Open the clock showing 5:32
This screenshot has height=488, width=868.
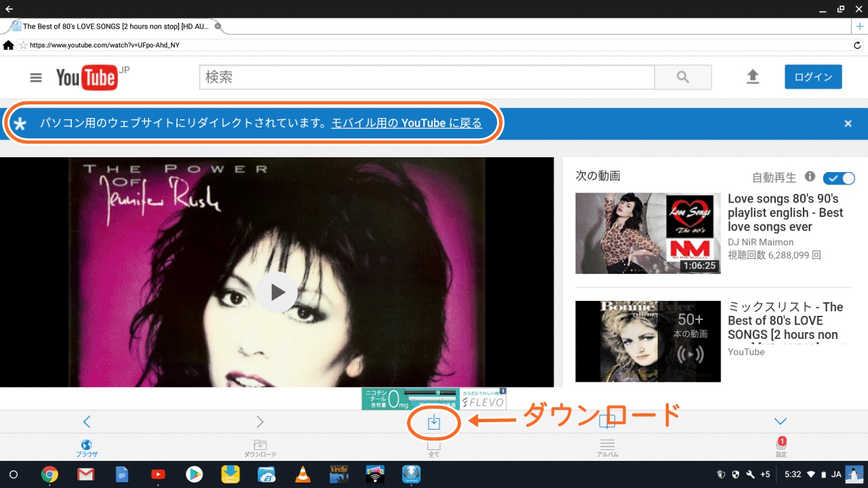793,474
